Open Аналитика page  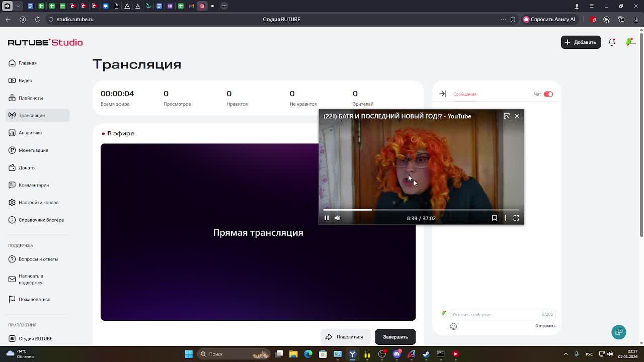[x=30, y=133]
